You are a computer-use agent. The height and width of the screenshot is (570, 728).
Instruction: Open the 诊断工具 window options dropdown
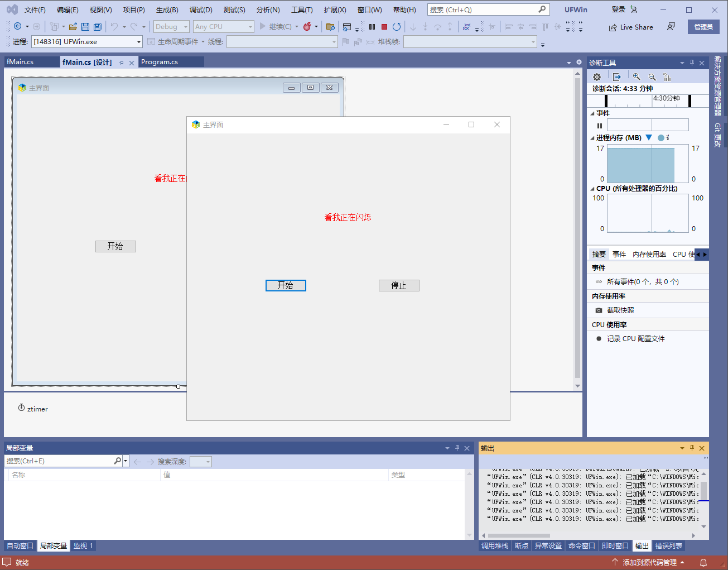coord(682,63)
